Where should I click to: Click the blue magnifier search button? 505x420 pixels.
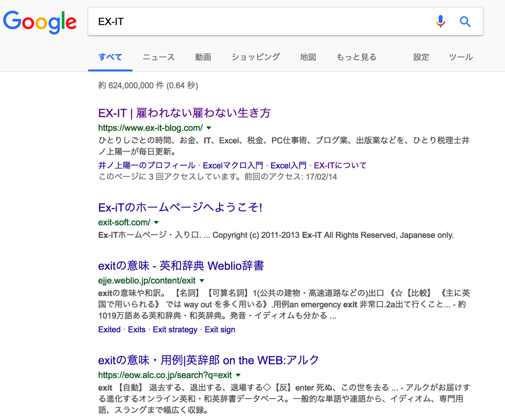pyautogui.click(x=465, y=22)
